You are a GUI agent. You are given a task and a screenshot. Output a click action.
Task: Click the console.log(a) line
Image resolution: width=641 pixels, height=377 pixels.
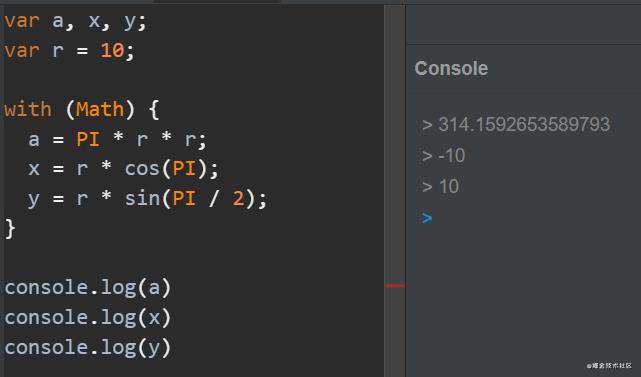[87, 287]
